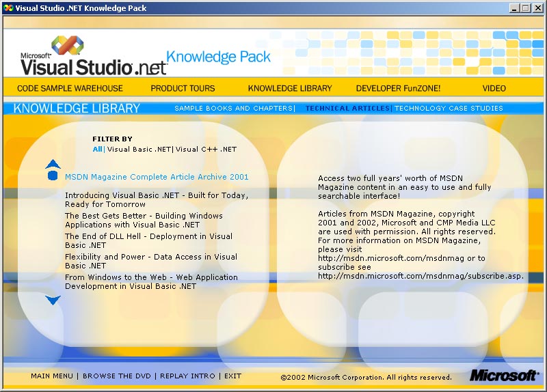Screen dimensions: 547x392
Task: Filter articles by All
Action: click(97, 149)
